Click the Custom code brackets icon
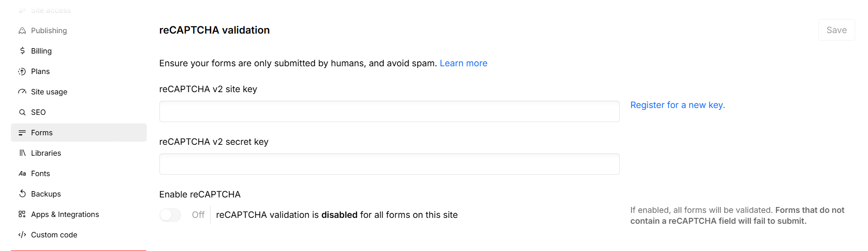The image size is (868, 251). 22,235
